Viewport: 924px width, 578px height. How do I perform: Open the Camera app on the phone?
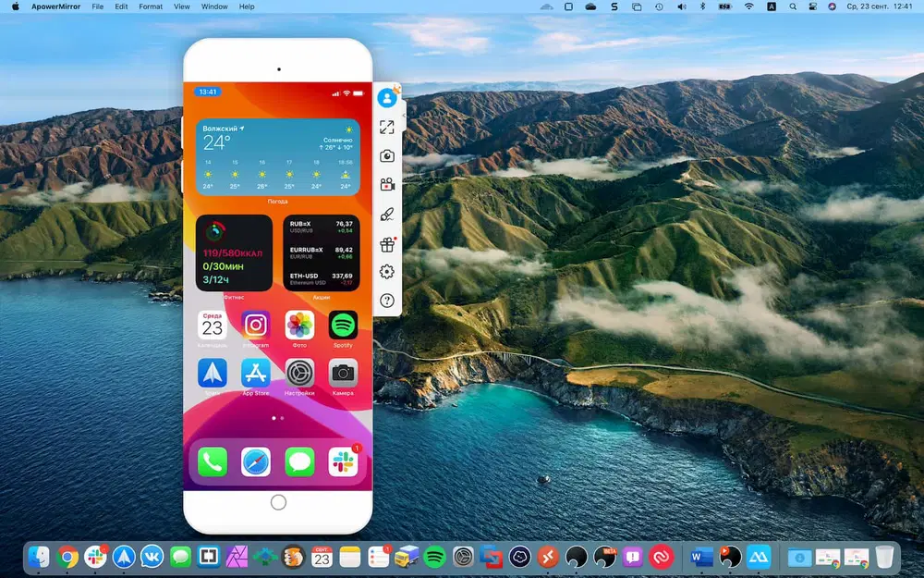click(343, 375)
